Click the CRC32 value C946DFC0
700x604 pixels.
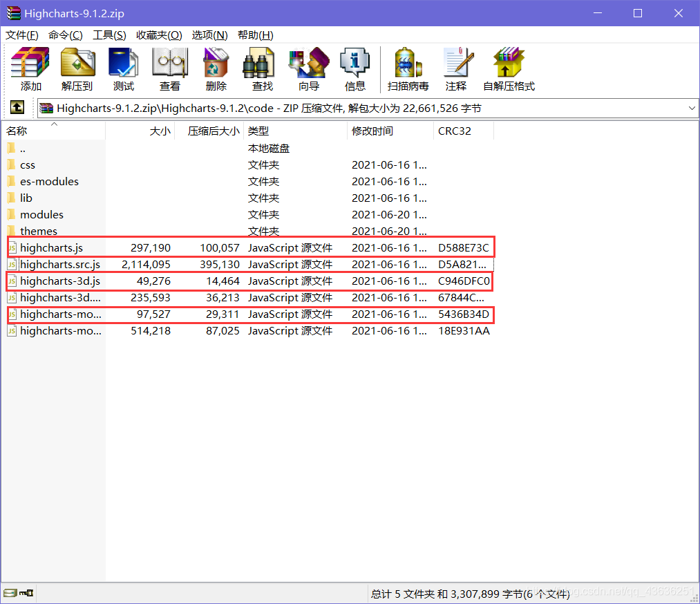464,281
